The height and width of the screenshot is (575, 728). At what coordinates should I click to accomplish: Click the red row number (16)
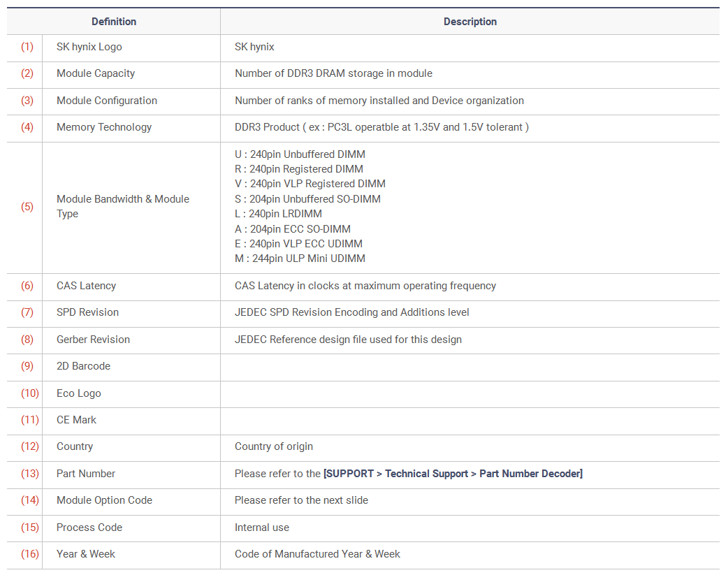[30, 554]
